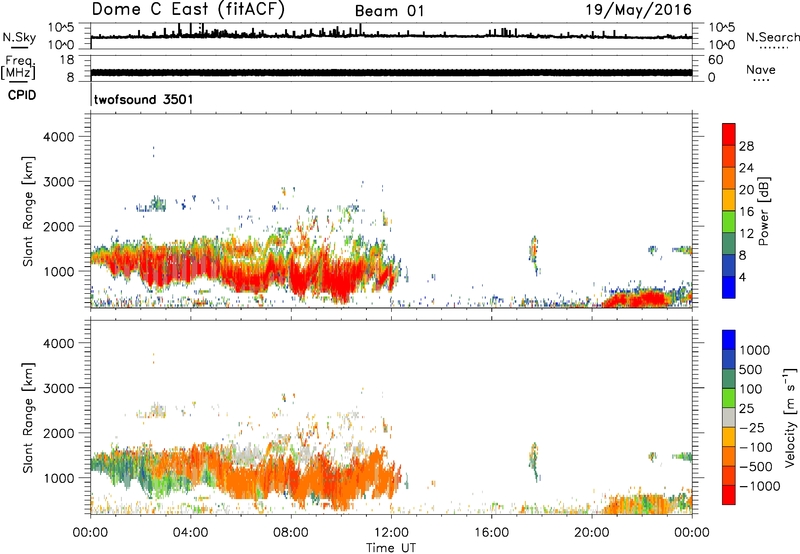The image size is (800, 554).
Task: Click the 'Slant Range [km]' label of velocity panel
Action: pos(28,418)
